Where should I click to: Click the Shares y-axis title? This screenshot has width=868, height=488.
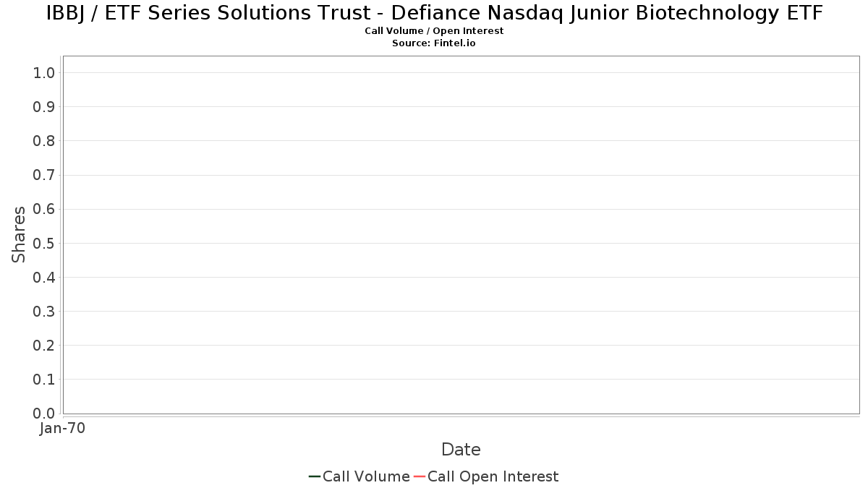pyautogui.click(x=20, y=234)
